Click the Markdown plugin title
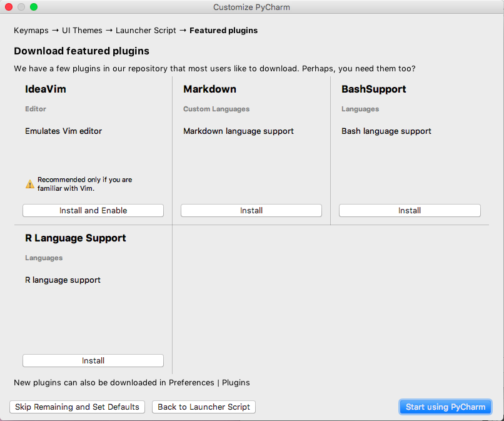Image resolution: width=504 pixels, height=421 pixels. [209, 89]
